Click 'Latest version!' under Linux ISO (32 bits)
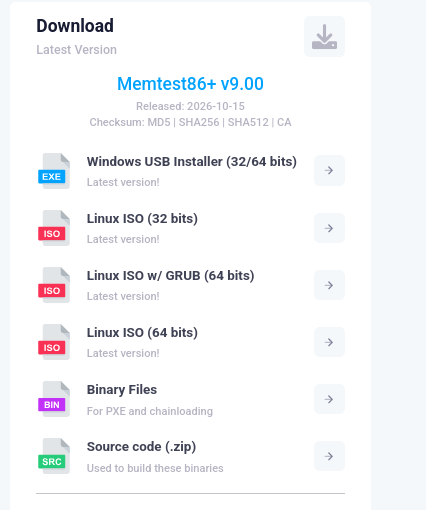The width and height of the screenshot is (426, 510). tap(123, 239)
